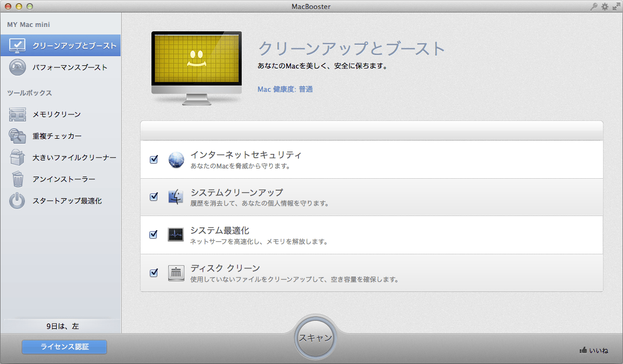Click the MacBooster window title

(x=311, y=6)
